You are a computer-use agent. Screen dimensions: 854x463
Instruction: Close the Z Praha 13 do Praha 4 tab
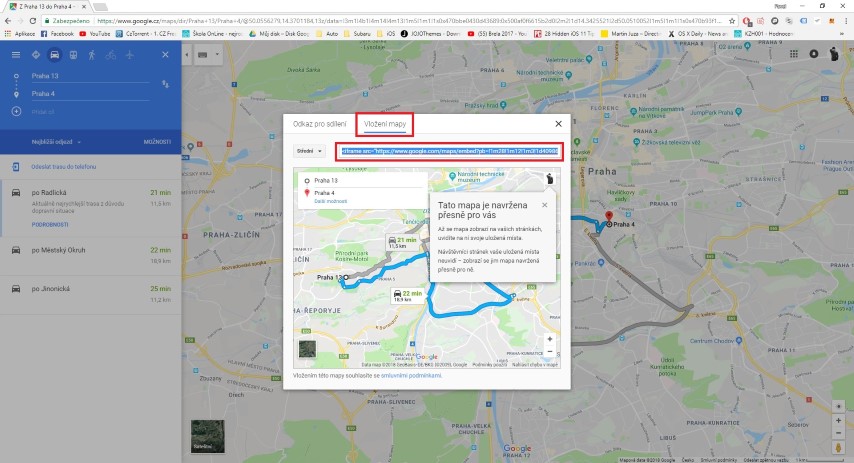[x=83, y=7]
